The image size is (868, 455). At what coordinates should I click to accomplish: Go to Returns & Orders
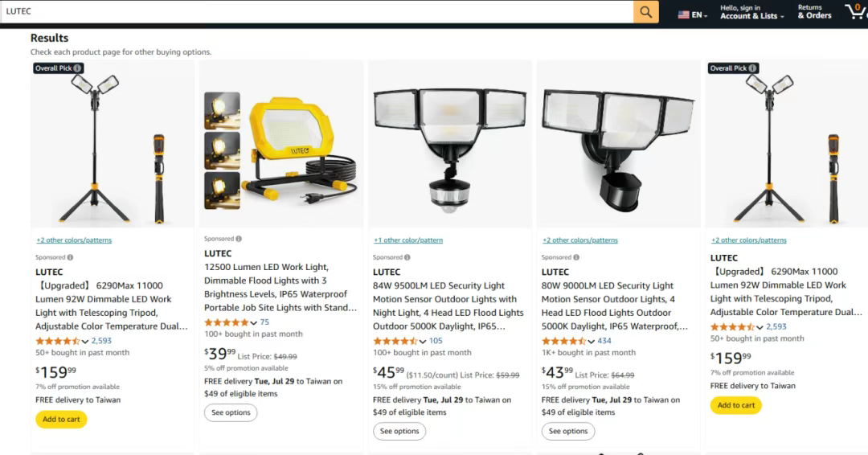814,12
